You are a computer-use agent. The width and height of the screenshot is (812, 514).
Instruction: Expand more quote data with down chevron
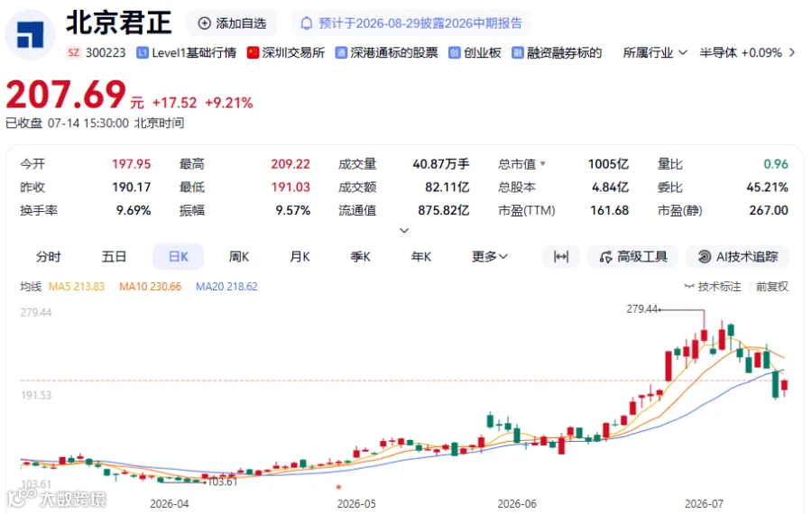point(404,230)
